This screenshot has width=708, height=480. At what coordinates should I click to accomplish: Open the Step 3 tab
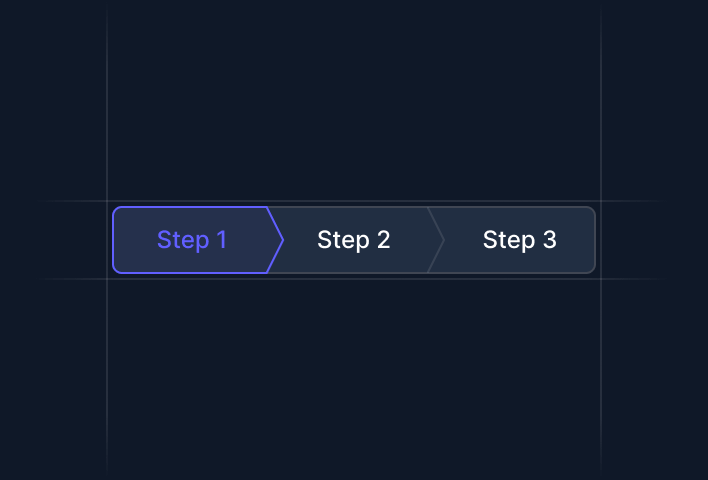pos(519,240)
